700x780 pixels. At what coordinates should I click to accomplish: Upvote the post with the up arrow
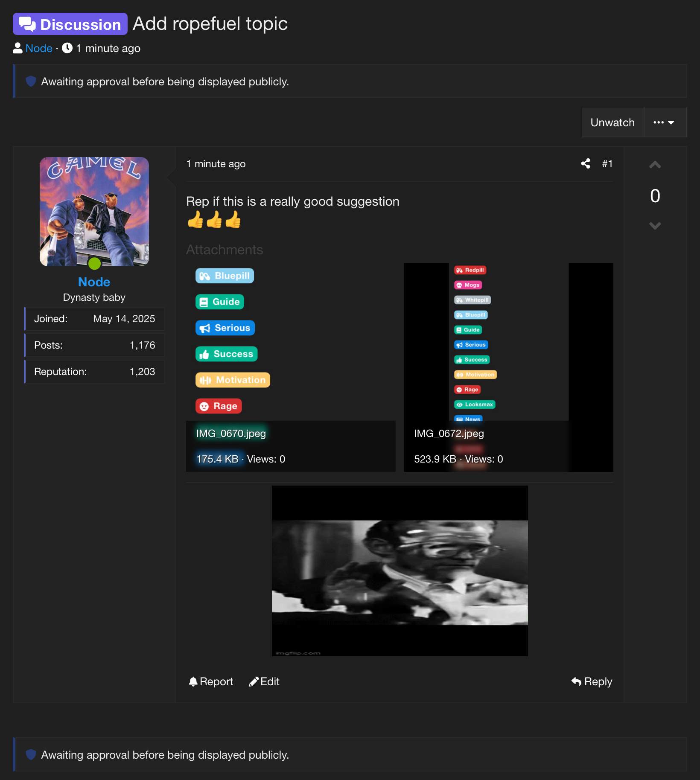655,165
